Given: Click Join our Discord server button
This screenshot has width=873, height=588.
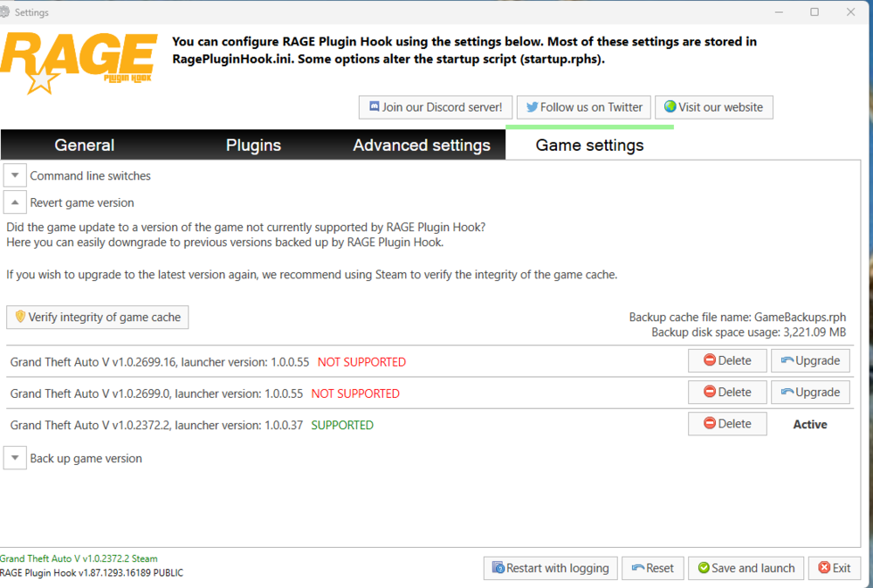Looking at the screenshot, I should click(436, 106).
